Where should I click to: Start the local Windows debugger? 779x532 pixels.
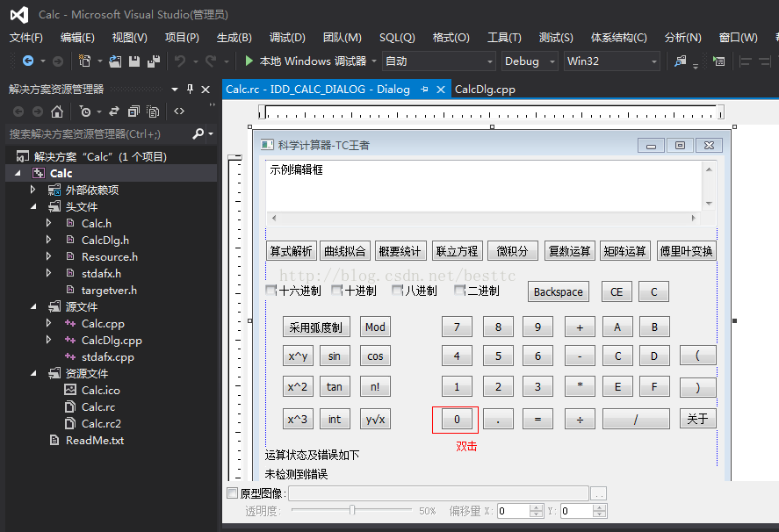click(306, 61)
